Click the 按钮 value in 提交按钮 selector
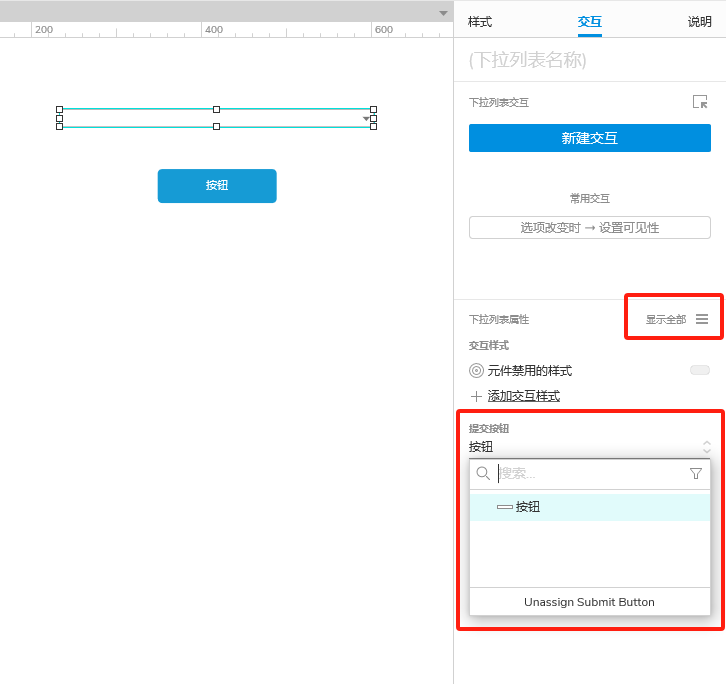This screenshot has width=726, height=684. (x=481, y=447)
